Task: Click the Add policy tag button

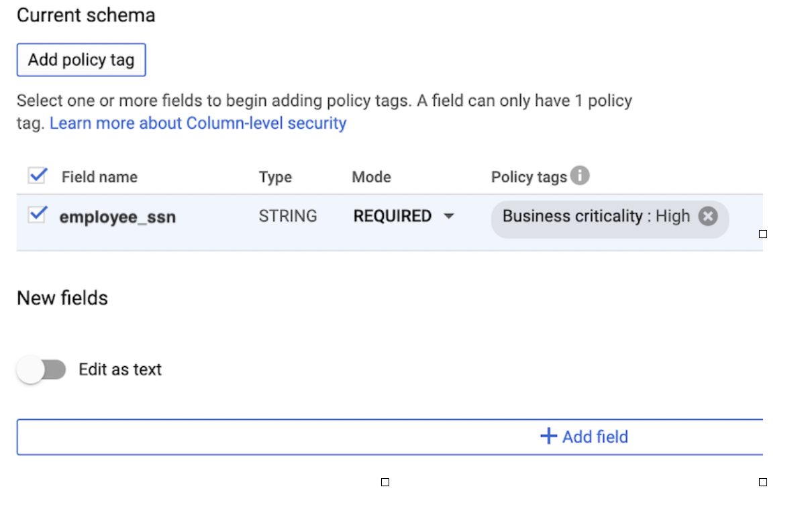Action: (x=81, y=60)
